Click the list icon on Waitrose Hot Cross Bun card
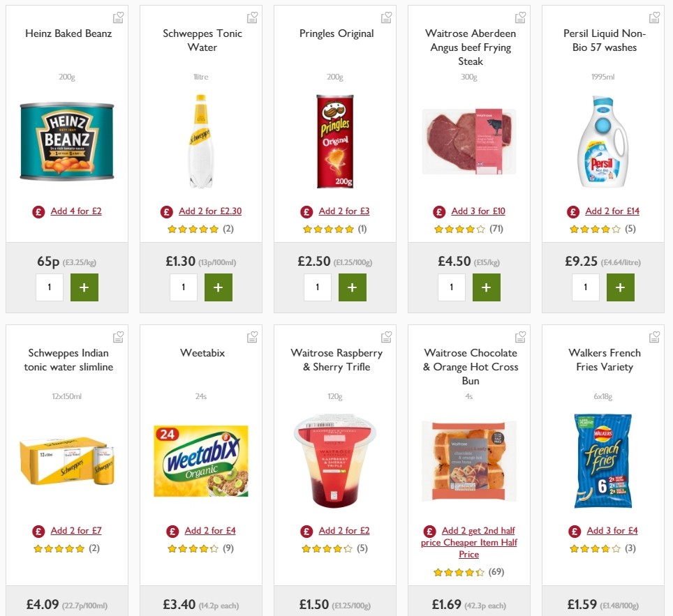 click(x=520, y=336)
